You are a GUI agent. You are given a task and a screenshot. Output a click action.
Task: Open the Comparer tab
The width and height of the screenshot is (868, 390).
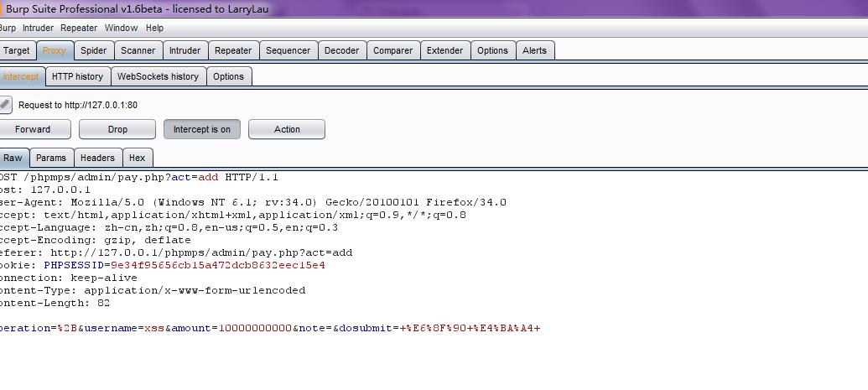coord(393,50)
